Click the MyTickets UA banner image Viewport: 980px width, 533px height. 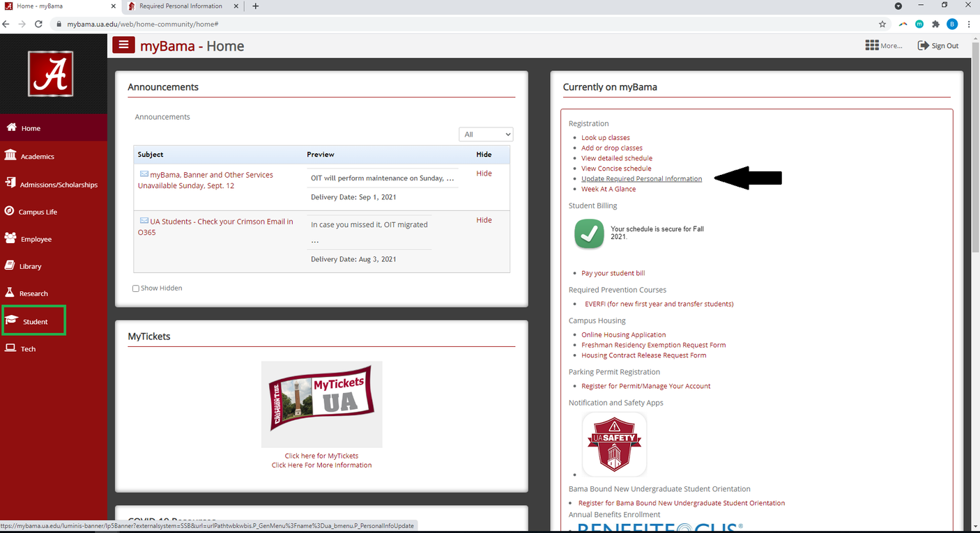click(x=321, y=403)
